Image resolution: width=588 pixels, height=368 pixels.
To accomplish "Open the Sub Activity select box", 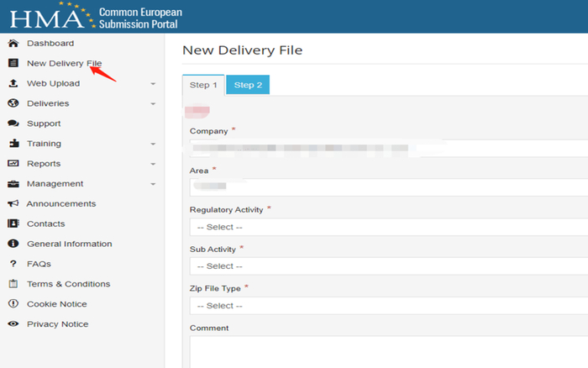I will tap(388, 266).
